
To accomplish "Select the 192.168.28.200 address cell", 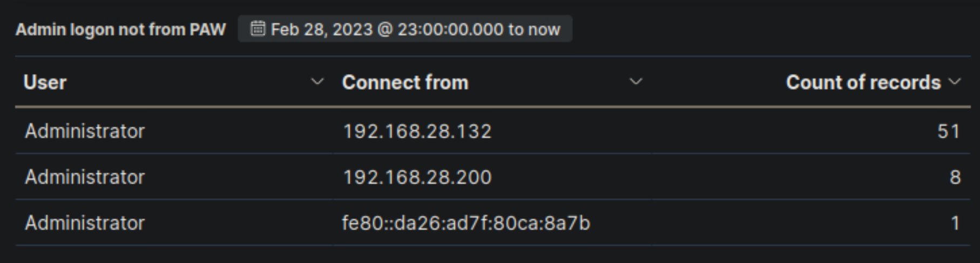I will pos(417,177).
